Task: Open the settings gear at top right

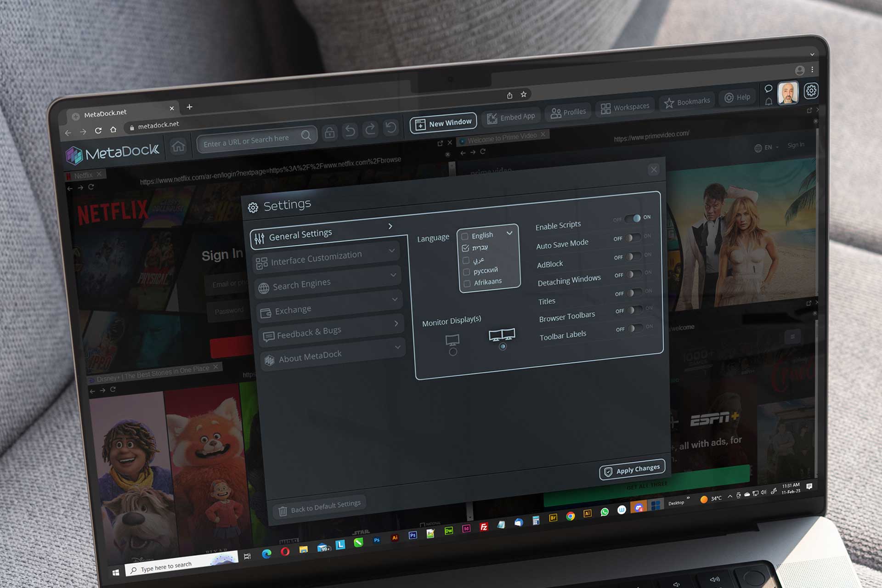Action: coord(811,91)
